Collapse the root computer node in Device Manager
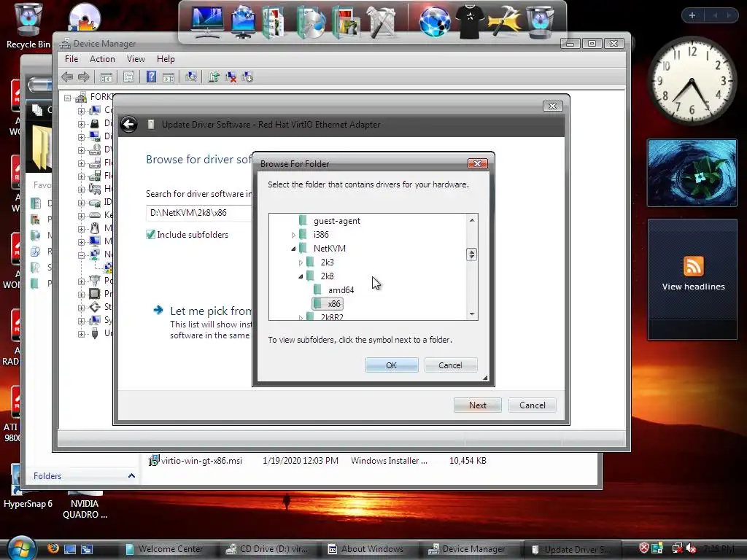Viewport: 747px width, 560px height. (68, 98)
